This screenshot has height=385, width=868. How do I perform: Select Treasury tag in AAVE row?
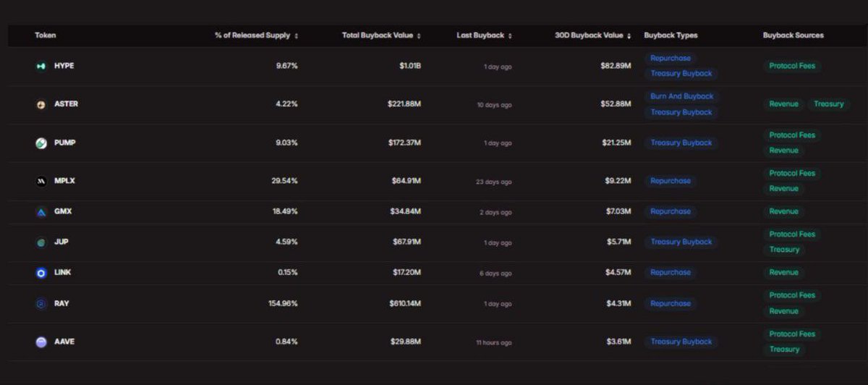[784, 350]
